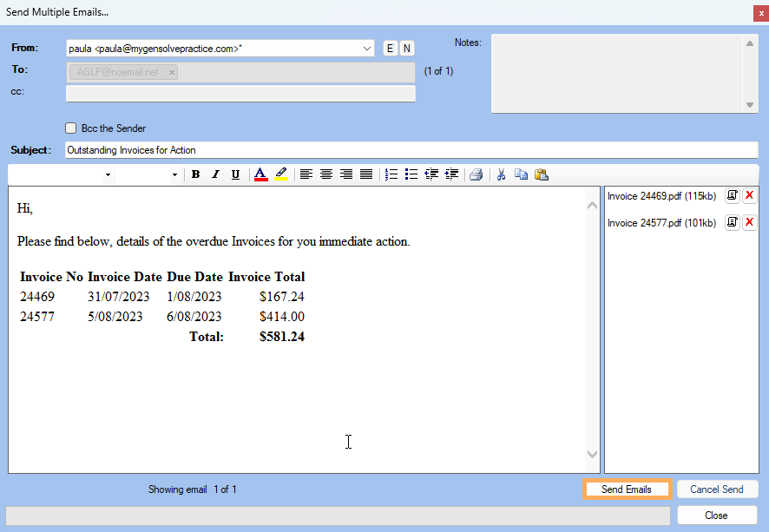
Task: Preview the Invoice 24577.pdf attachment
Action: 733,223
